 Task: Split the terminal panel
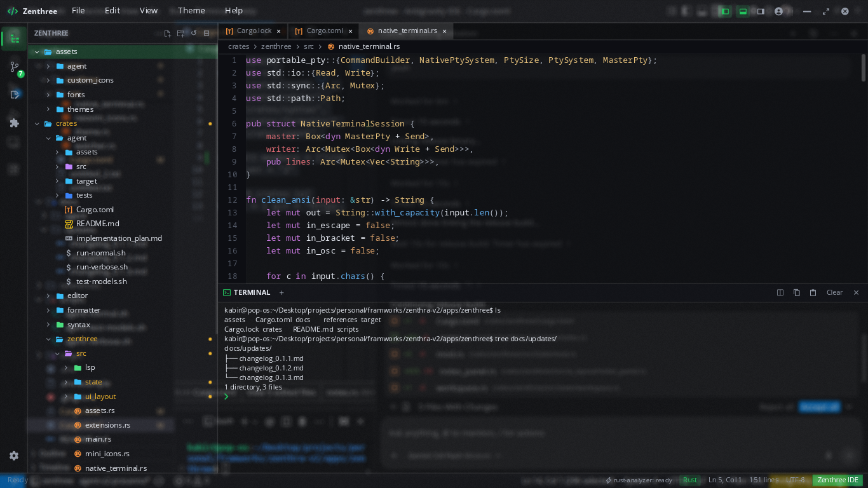click(780, 293)
